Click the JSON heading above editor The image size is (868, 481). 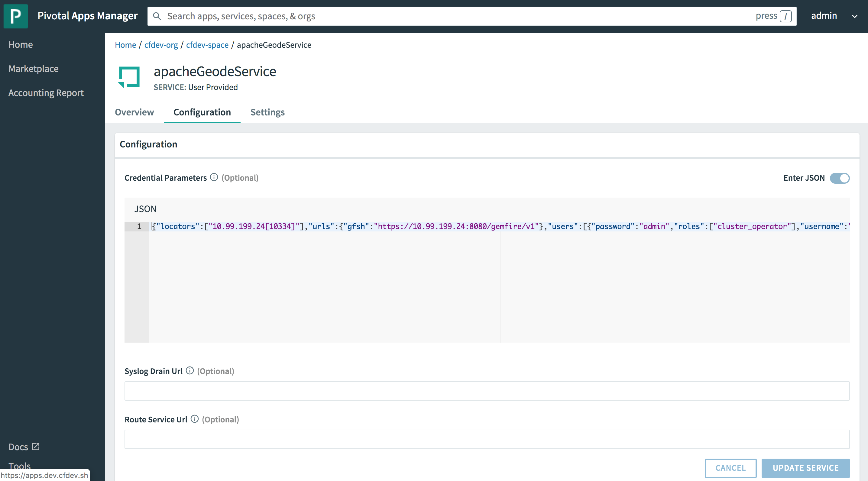[145, 209]
